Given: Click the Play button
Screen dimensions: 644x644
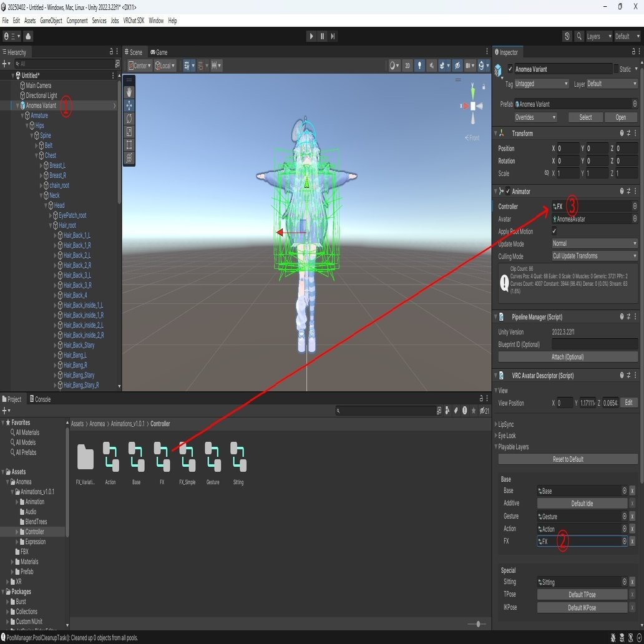Looking at the screenshot, I should [311, 36].
